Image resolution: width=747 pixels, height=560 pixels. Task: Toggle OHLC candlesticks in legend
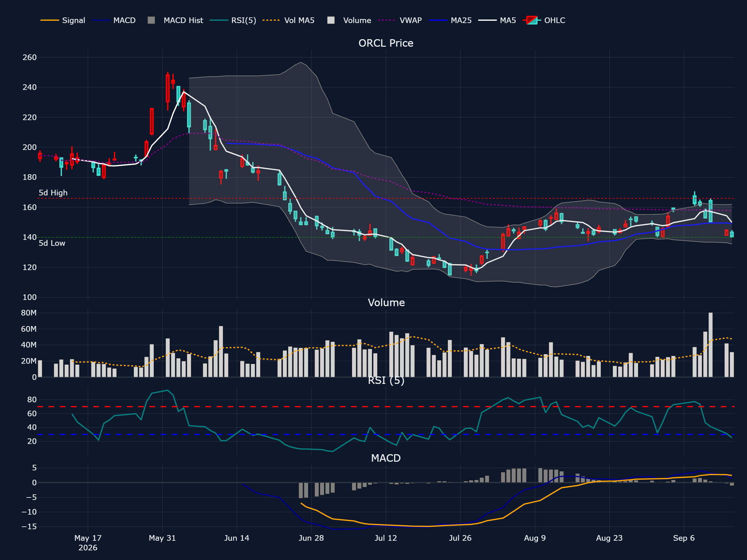pyautogui.click(x=544, y=20)
